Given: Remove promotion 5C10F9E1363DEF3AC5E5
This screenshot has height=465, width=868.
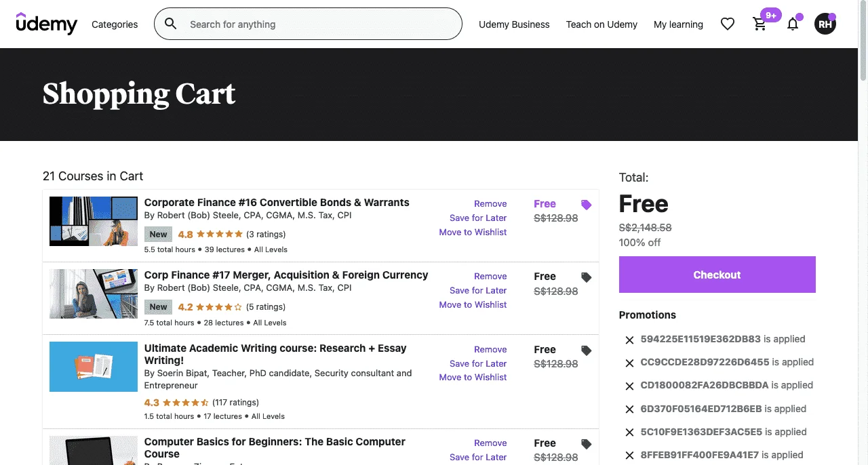Looking at the screenshot, I should point(629,432).
